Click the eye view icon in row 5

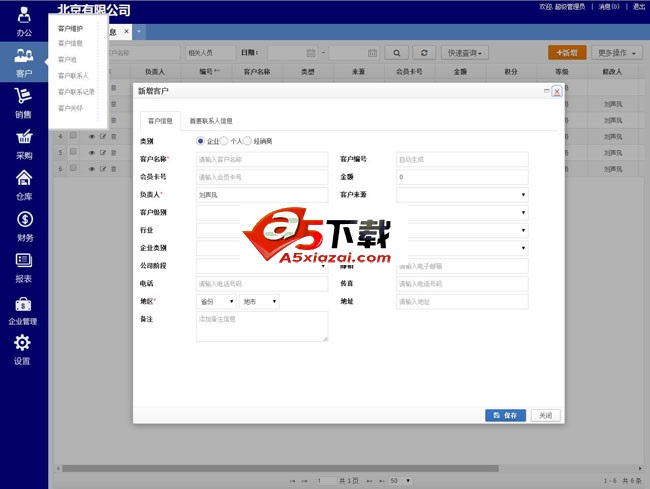coord(92,153)
